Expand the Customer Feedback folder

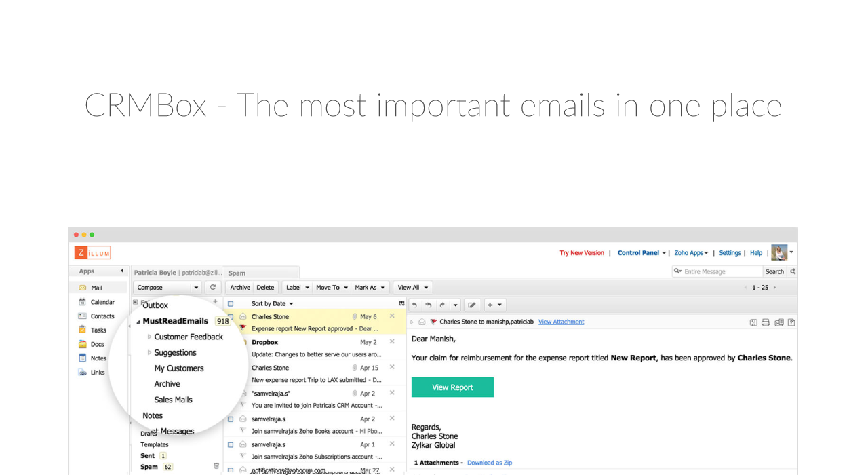(149, 337)
